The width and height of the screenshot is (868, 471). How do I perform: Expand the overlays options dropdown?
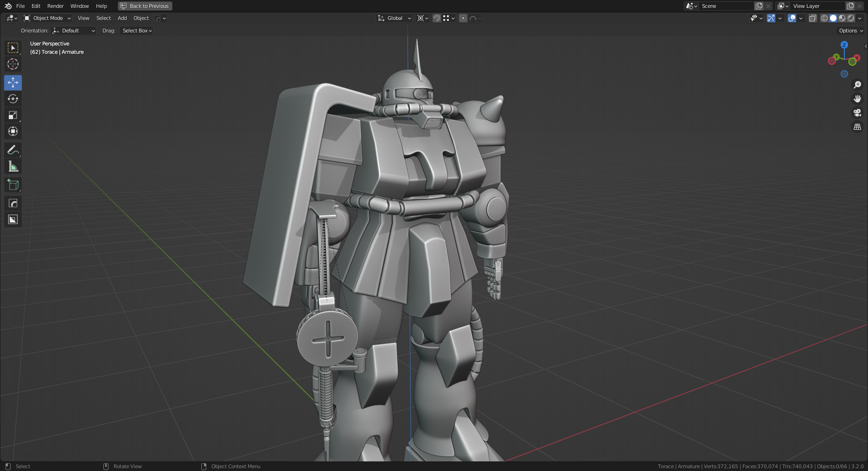coord(801,18)
